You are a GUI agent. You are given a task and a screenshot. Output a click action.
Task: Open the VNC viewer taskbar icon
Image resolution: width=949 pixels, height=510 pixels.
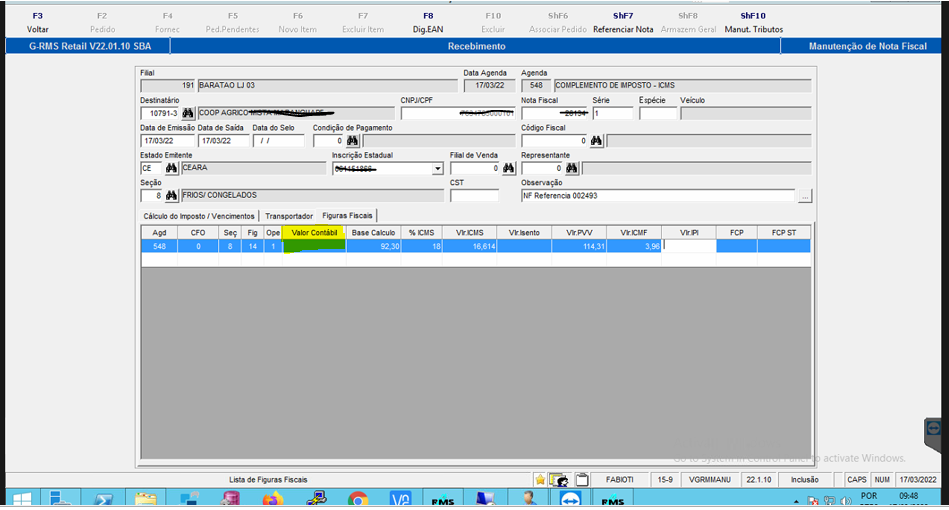(400, 500)
